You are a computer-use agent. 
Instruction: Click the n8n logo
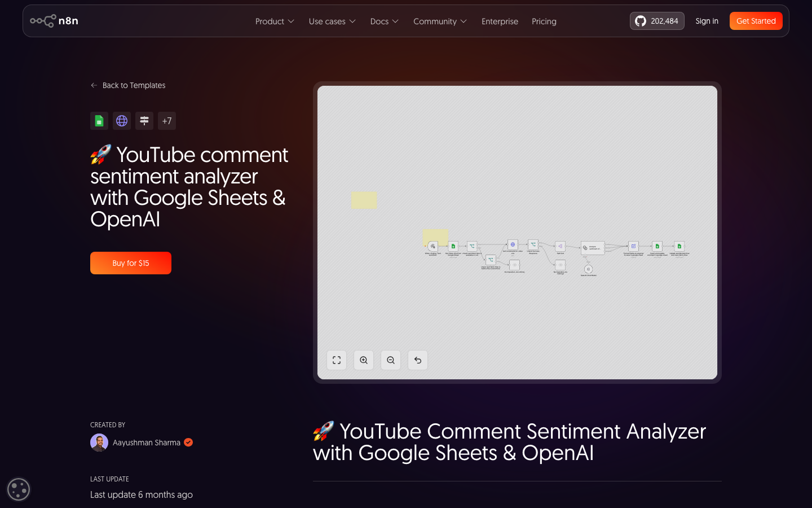click(54, 21)
